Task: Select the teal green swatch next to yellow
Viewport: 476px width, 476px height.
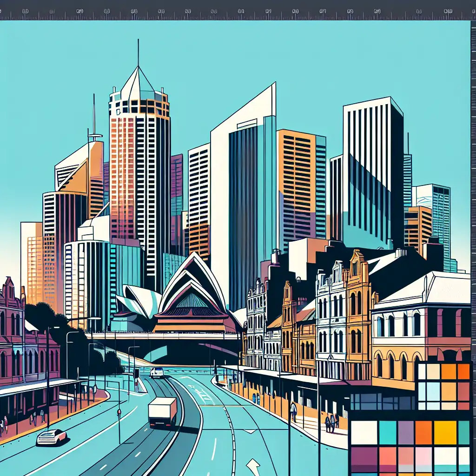Action: [x=463, y=432]
